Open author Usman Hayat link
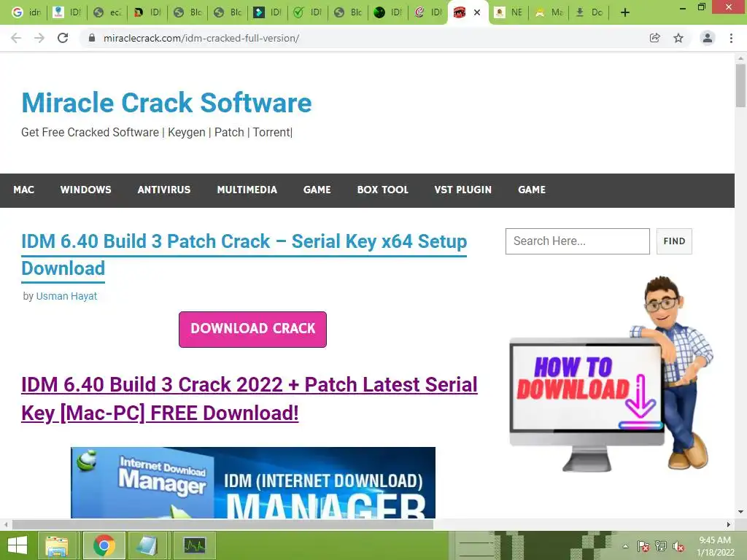Viewport: 747px width, 560px height. click(x=66, y=296)
